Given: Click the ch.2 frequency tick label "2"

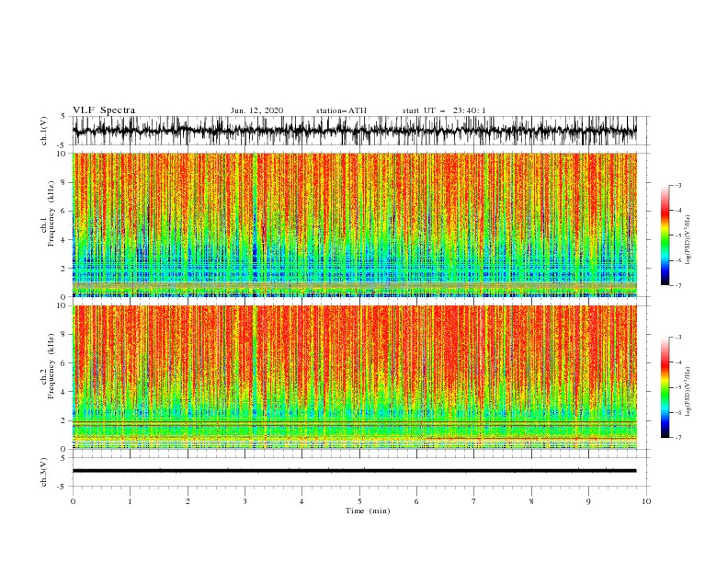Looking at the screenshot, I should tap(63, 420).
